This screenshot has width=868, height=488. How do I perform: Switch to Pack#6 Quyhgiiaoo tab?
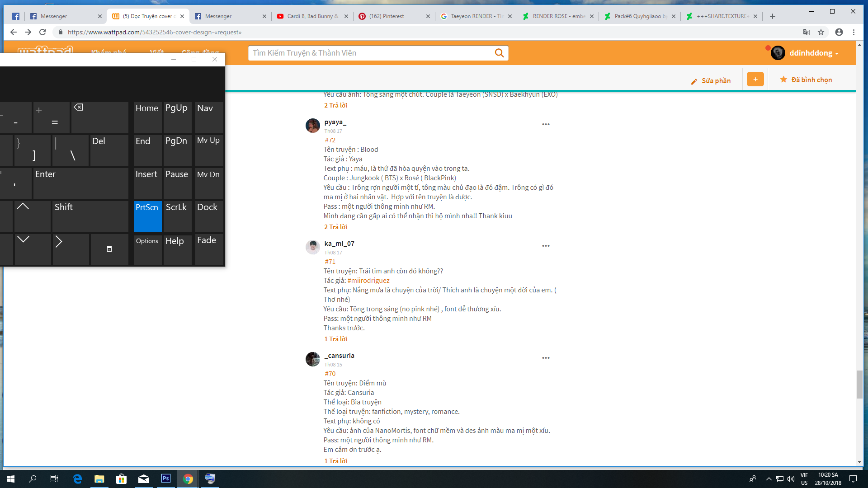coord(640,16)
